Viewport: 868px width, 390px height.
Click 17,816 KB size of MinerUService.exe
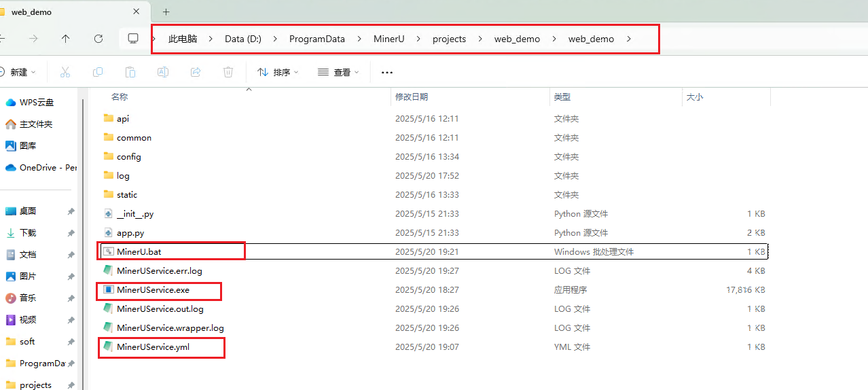[745, 289]
